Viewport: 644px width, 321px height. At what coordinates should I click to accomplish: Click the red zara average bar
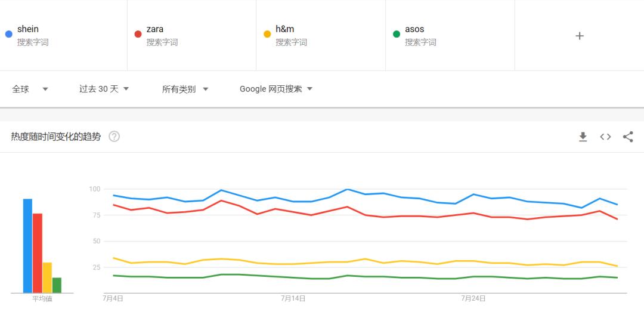coord(38,253)
